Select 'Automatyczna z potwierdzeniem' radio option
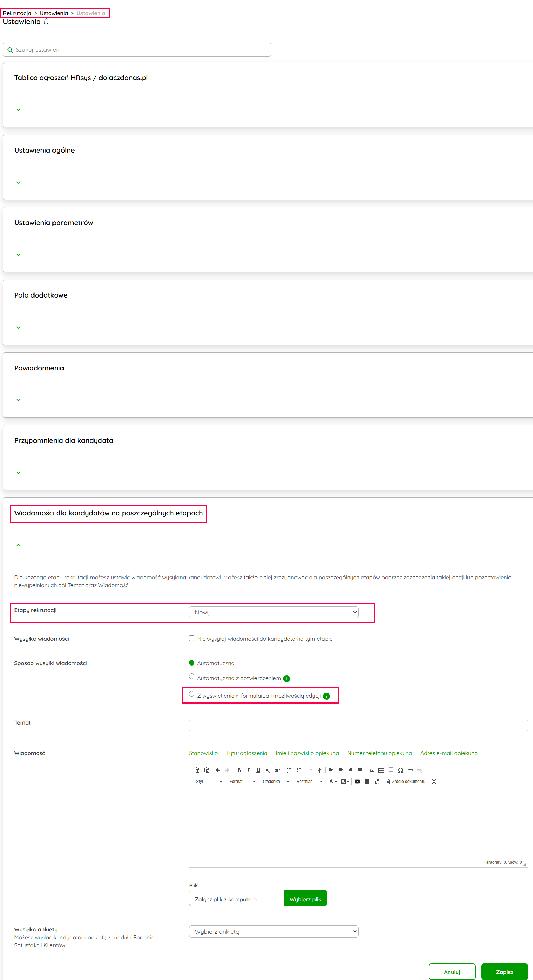The width and height of the screenshot is (533, 980). coord(192,677)
